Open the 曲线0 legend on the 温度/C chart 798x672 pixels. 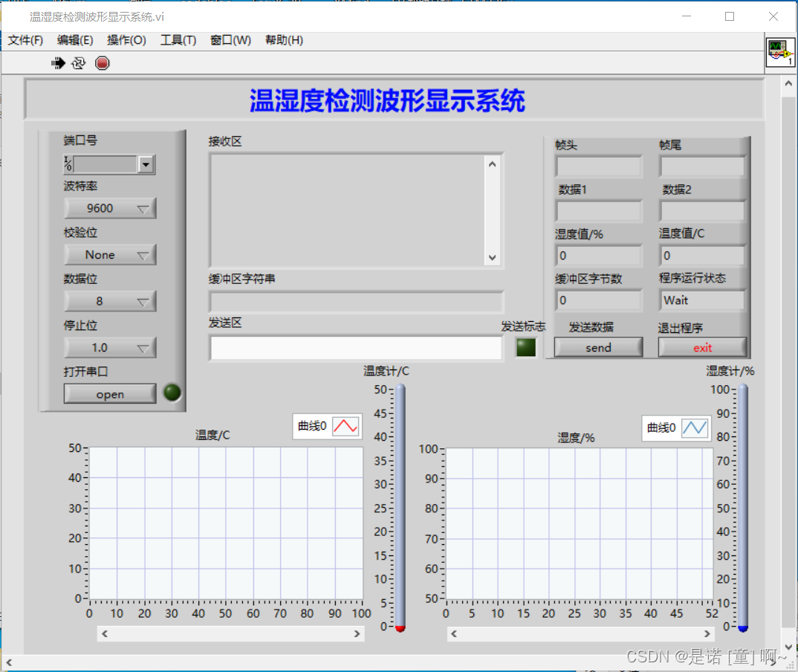pyautogui.click(x=327, y=426)
